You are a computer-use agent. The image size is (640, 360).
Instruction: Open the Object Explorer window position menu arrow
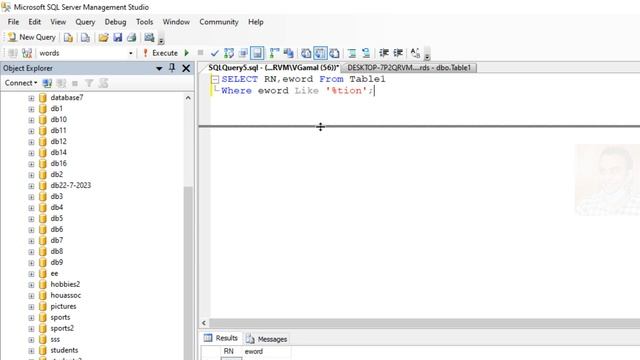159,69
